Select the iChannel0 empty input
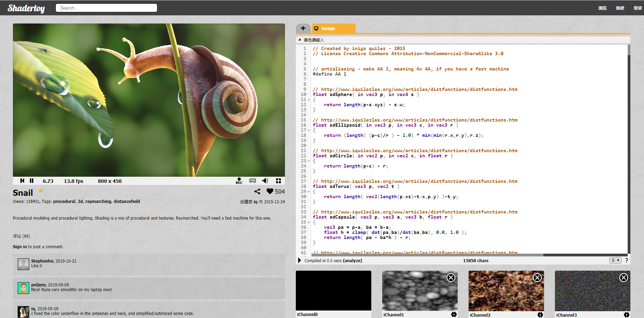Image resolution: width=644 pixels, height=318 pixels. coord(334,290)
